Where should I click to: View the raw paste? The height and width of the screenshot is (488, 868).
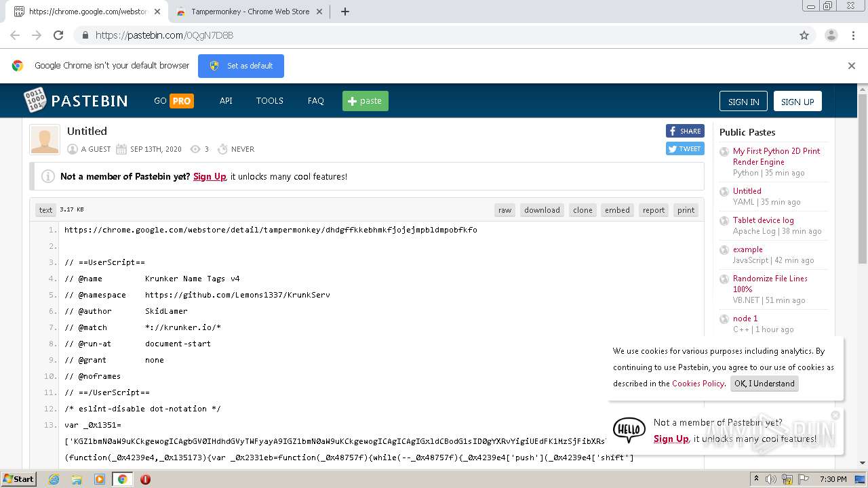pyautogui.click(x=505, y=210)
